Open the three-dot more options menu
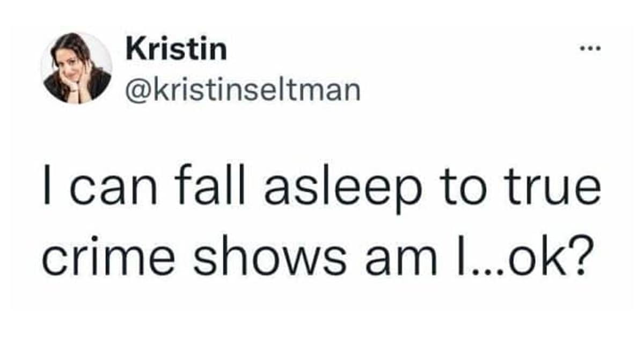Screen dimensions: 644x338 [591, 49]
